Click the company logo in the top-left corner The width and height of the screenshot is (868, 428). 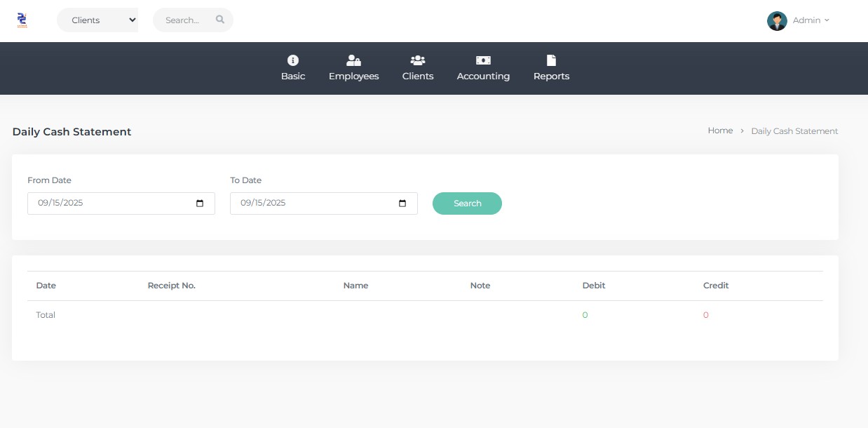click(22, 20)
